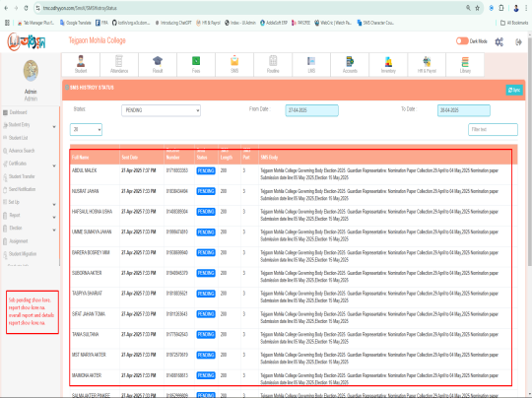This screenshot has width=532, height=398.
Task: Click the PENDING badge in ABDUL MALEK row
Action: (x=206, y=170)
